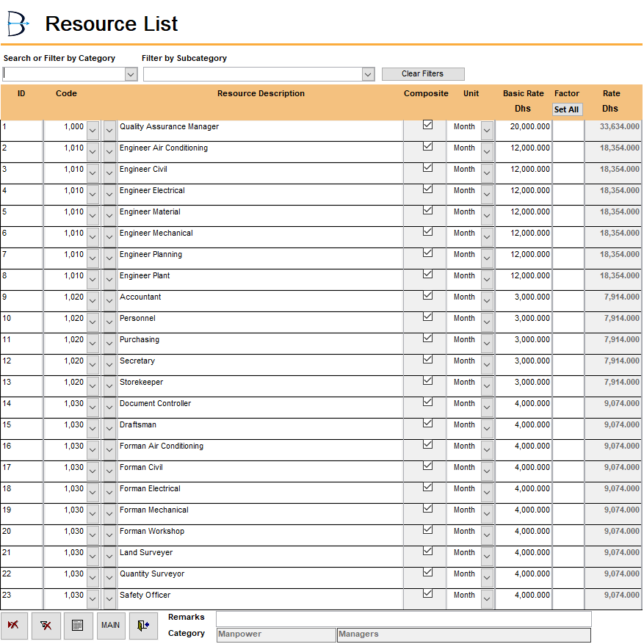Click the delete record icon button

(x=14, y=626)
